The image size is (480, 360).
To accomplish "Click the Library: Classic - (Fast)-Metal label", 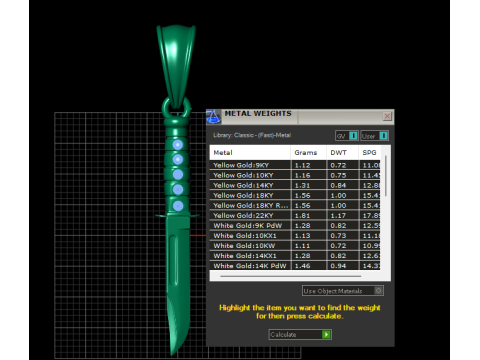I will (x=252, y=135).
